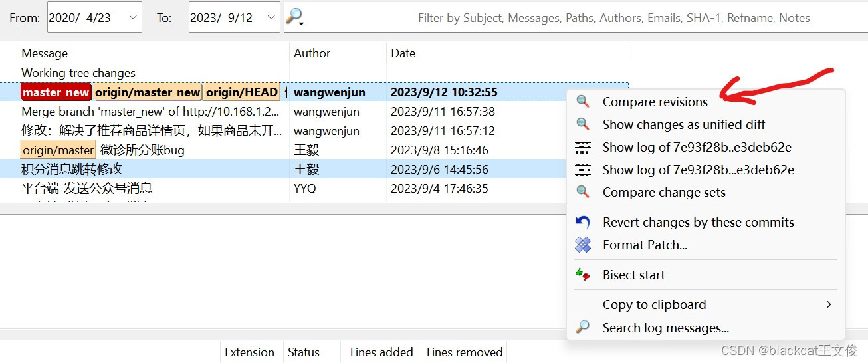Select Working tree changes row
This screenshot has width=868, height=363.
pos(314,73)
